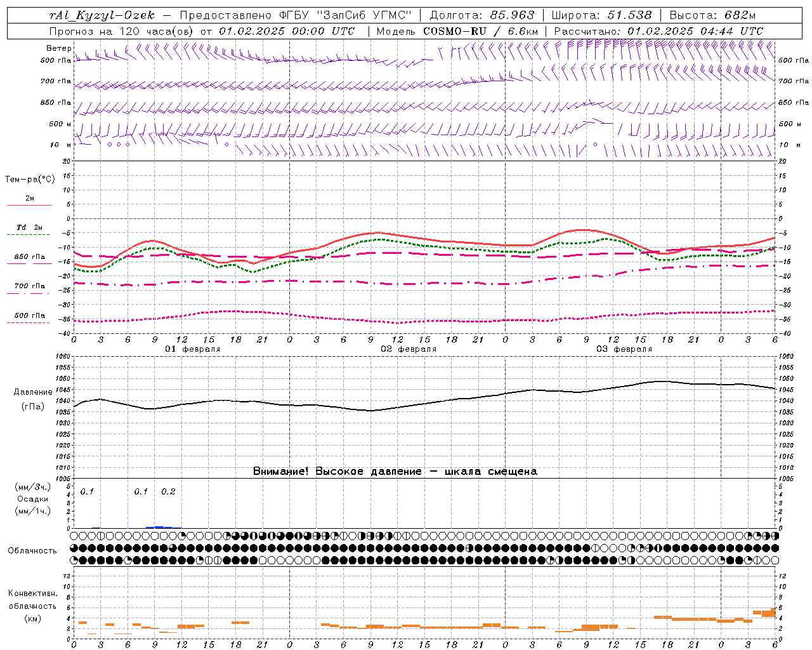Click the station title rAl_Kyzyl-Ozek
This screenshot has height=650, width=812.
click(x=102, y=15)
